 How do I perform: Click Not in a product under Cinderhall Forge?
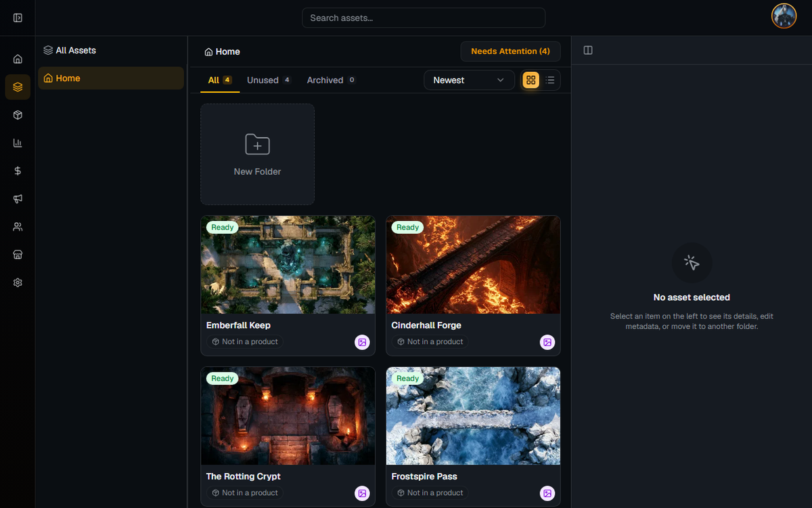(x=430, y=342)
